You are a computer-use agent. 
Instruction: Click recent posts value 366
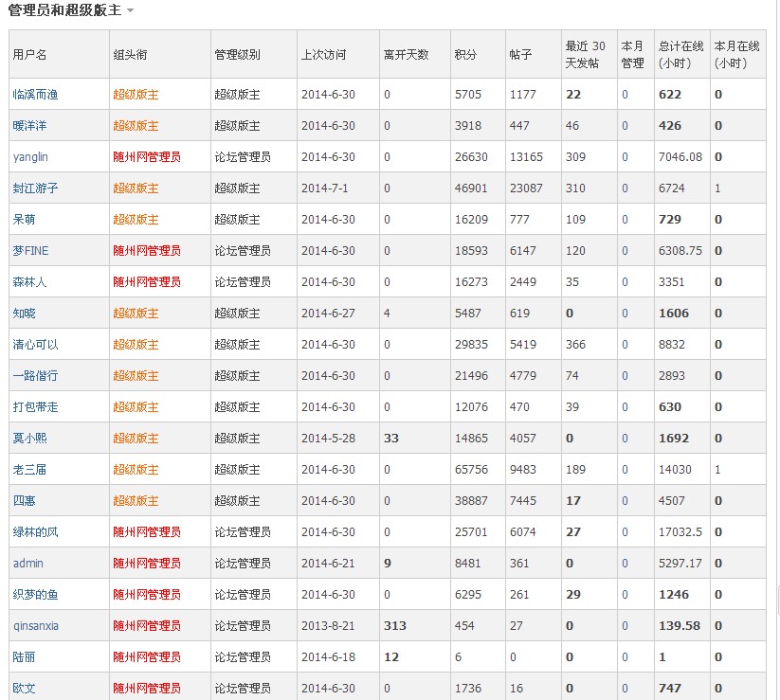[575, 345]
